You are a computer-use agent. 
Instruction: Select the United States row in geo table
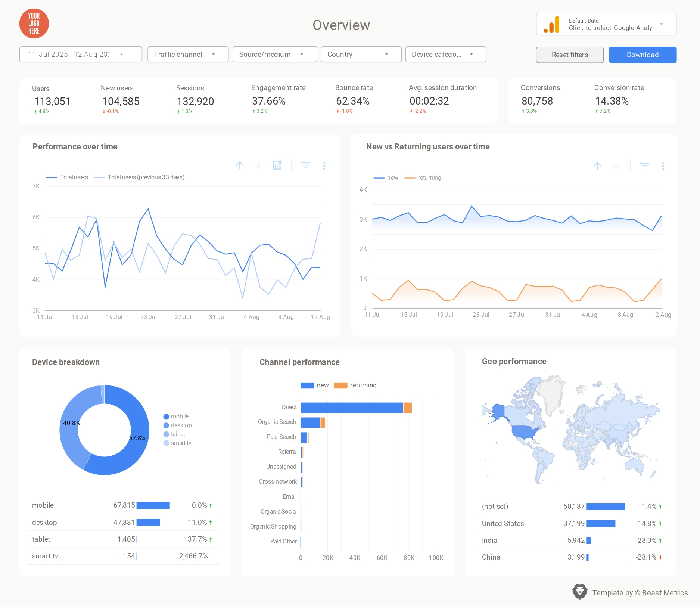click(x=573, y=524)
